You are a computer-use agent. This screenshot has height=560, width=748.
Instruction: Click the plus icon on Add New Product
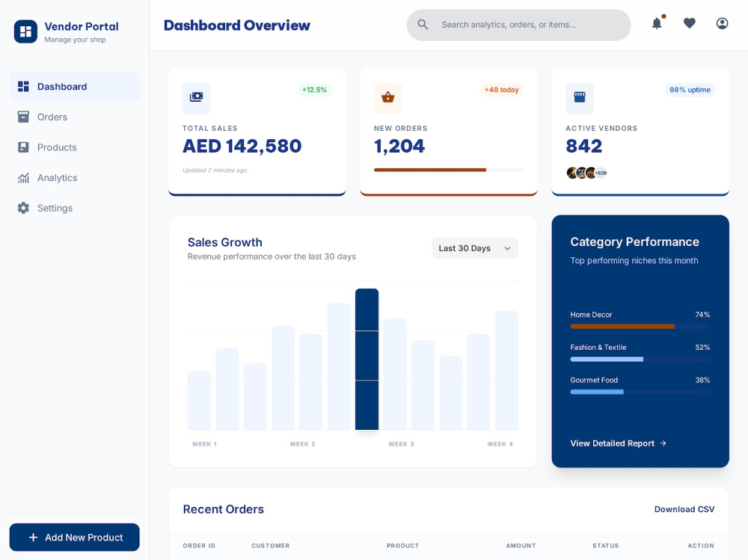tap(33, 538)
